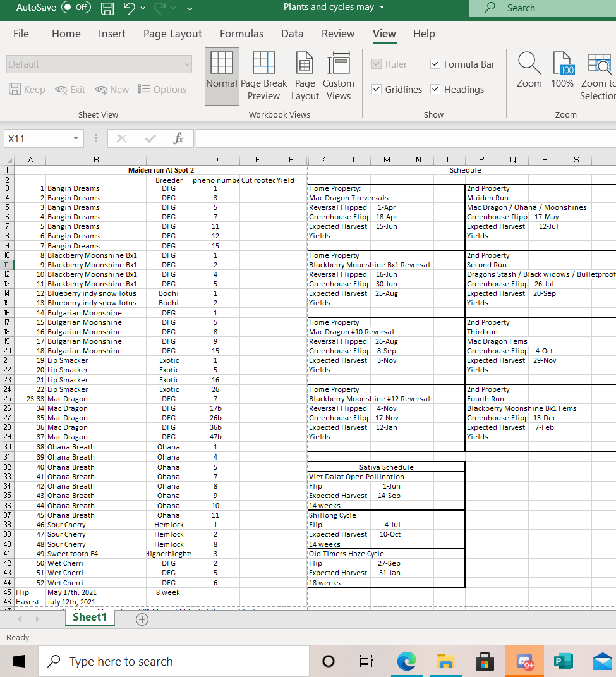Click the previous sheet navigation arrow
This screenshot has height=677, width=616.
click(x=20, y=619)
